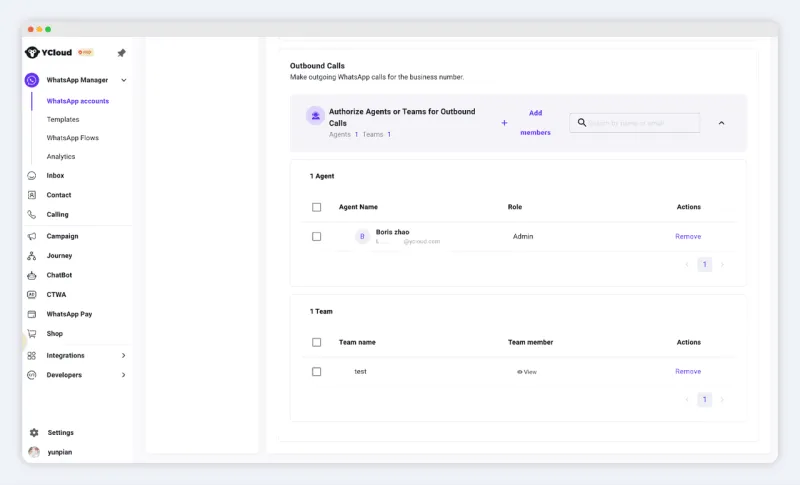Collapse the WhatsApp Manager menu
Image resolution: width=800 pixels, height=485 pixels.
click(x=124, y=80)
